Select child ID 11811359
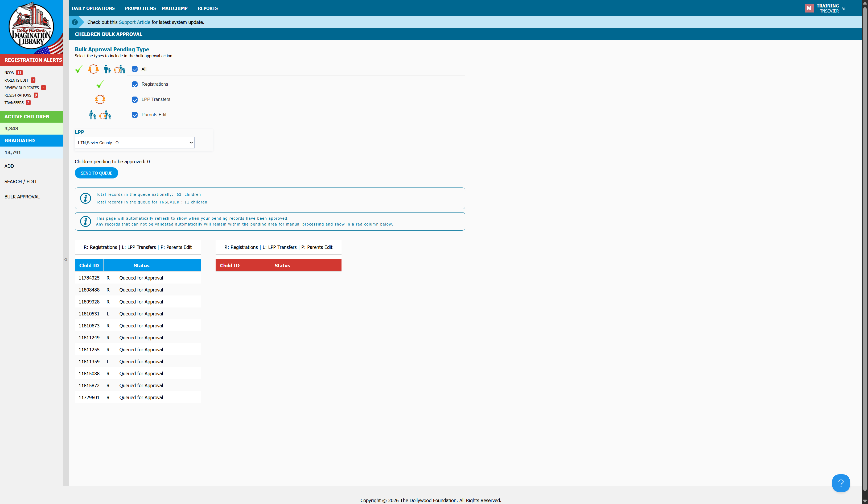The image size is (868, 504). (x=89, y=362)
